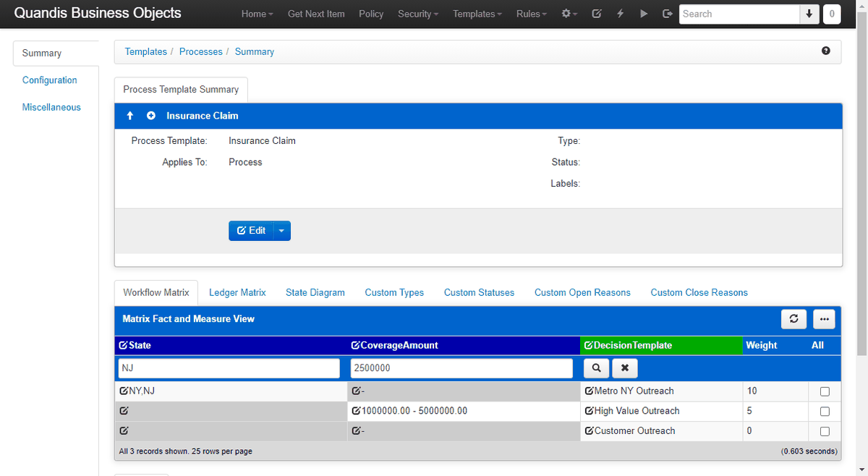
Task: Click the Edit button
Action: click(251, 231)
